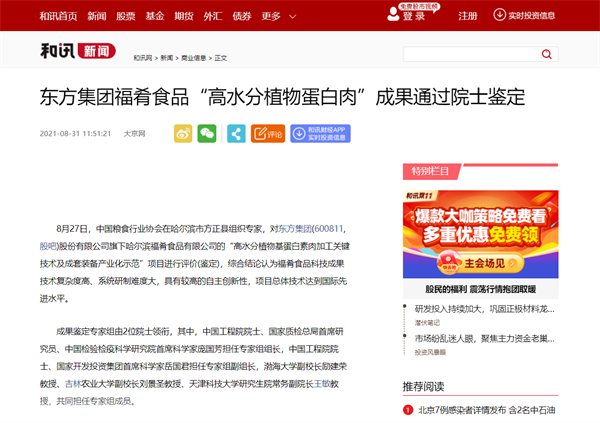
Task: Open the 600811 stock code link
Action: pyautogui.click(x=329, y=229)
